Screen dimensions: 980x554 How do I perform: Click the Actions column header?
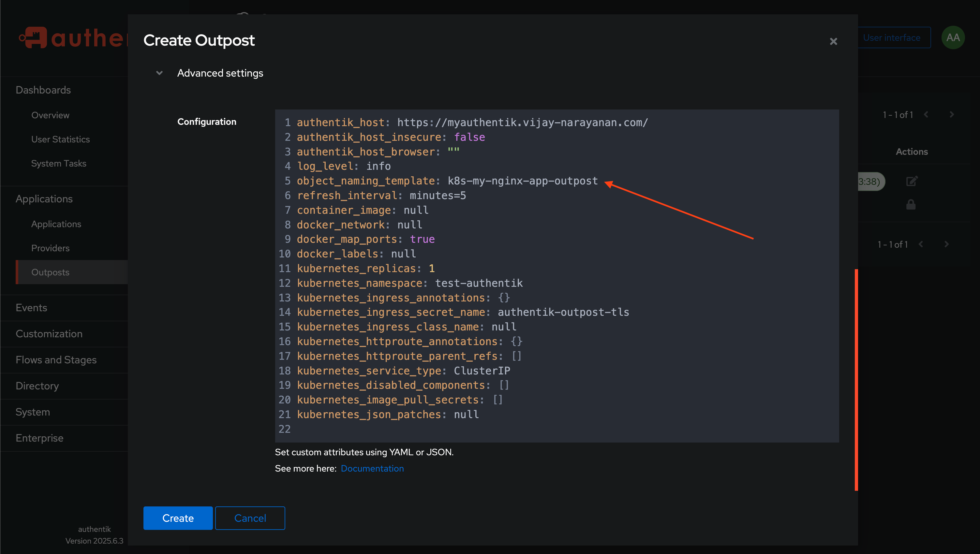tap(912, 152)
